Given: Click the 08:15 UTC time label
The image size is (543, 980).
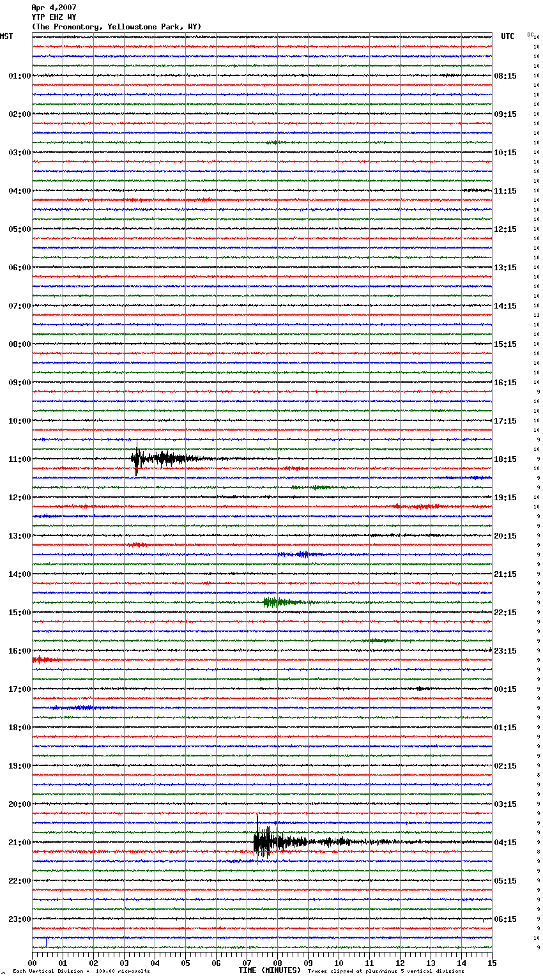Looking at the screenshot, I should (505, 76).
